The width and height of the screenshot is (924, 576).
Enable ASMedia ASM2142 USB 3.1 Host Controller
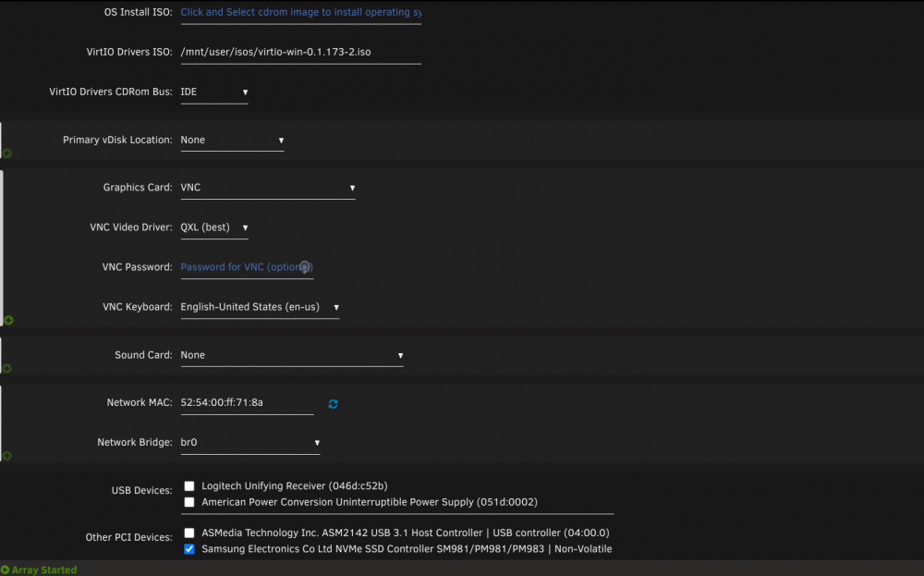pos(189,533)
